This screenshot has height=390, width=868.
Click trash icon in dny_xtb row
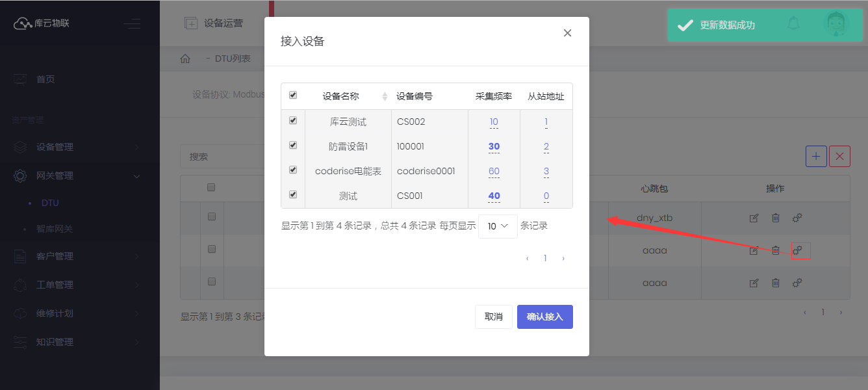point(775,218)
